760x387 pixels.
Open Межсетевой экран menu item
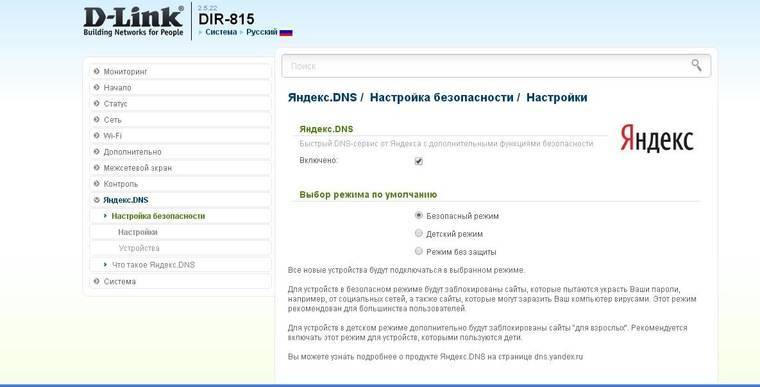180,167
